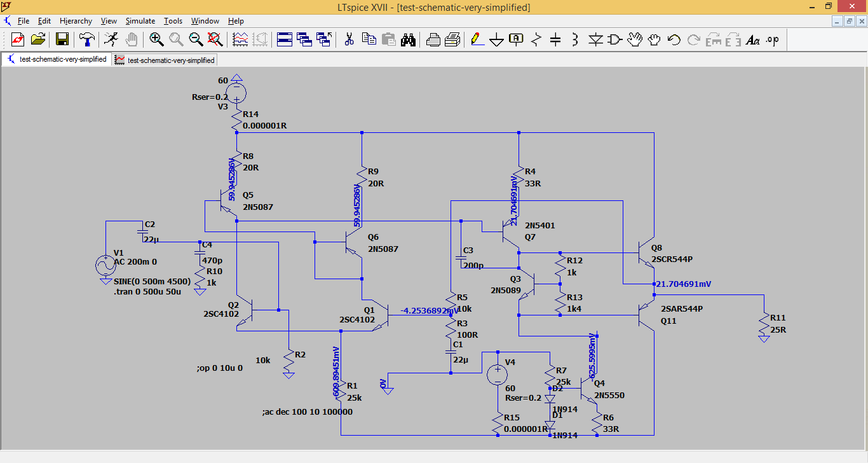Cut with the scissors icon
Screen dimensions: 868x463
click(x=349, y=39)
